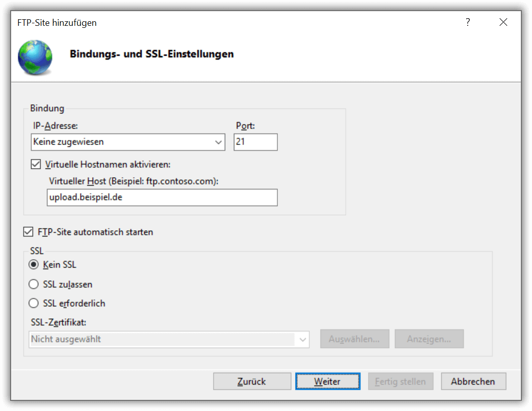This screenshot has width=532, height=411.
Task: Proceed with the Weiter button
Action: coord(328,381)
